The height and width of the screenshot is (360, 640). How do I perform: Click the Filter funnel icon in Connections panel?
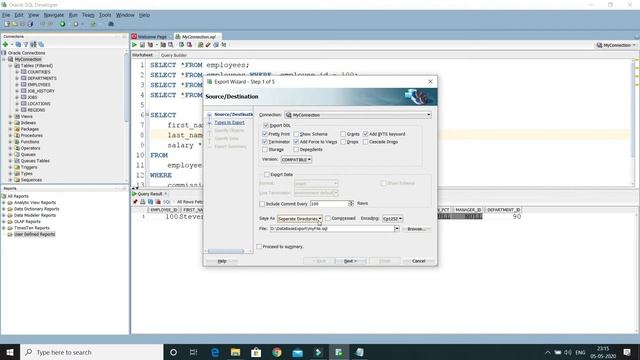click(x=26, y=44)
